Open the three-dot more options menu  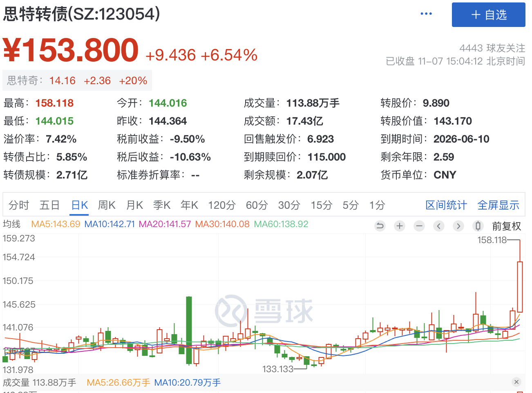pyautogui.click(x=426, y=14)
